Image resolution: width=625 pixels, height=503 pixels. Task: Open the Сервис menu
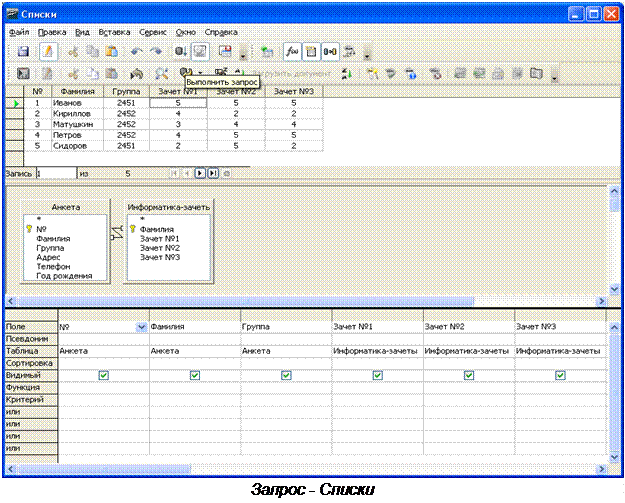point(153,32)
